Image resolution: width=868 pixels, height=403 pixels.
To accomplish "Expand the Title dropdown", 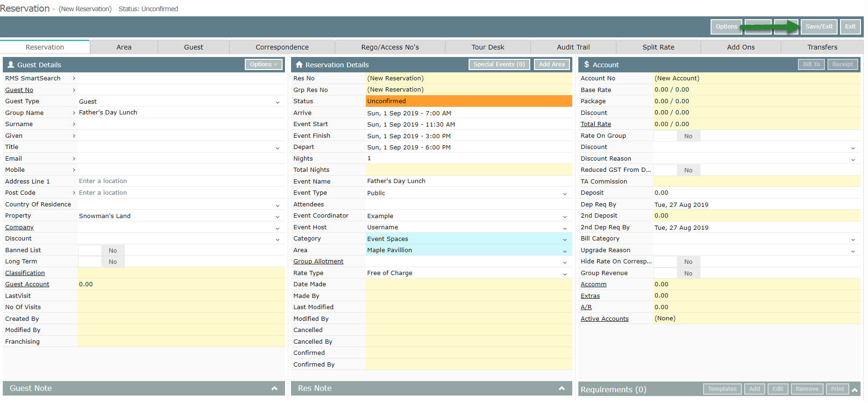I will click(277, 148).
